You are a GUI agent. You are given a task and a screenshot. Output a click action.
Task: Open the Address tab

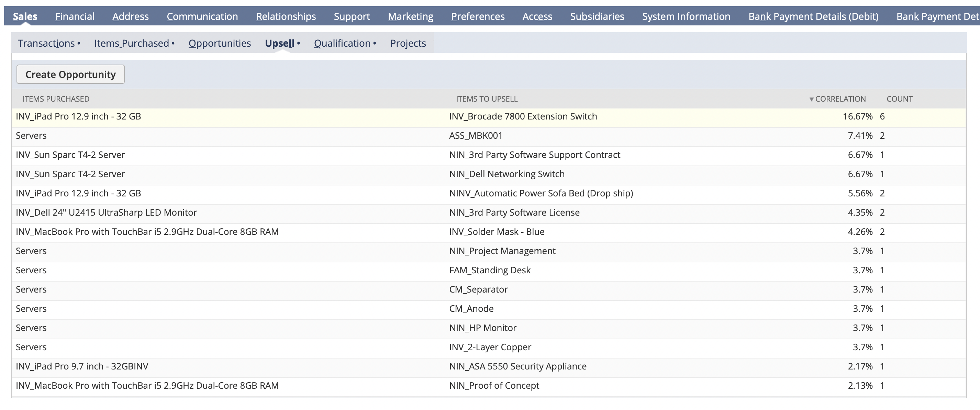coord(131,16)
